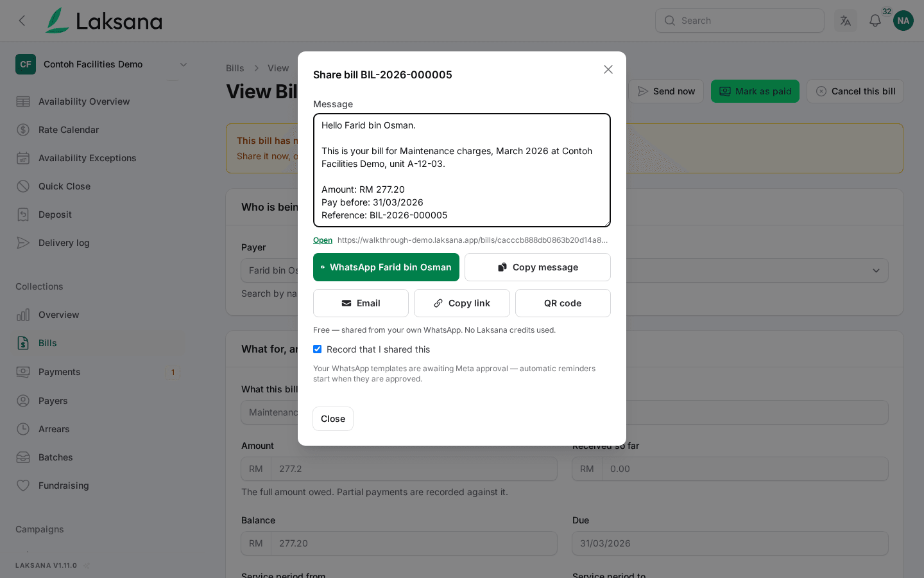The image size is (924, 578).
Task: Click the Due date field 31/03/2026
Action: 730,543
